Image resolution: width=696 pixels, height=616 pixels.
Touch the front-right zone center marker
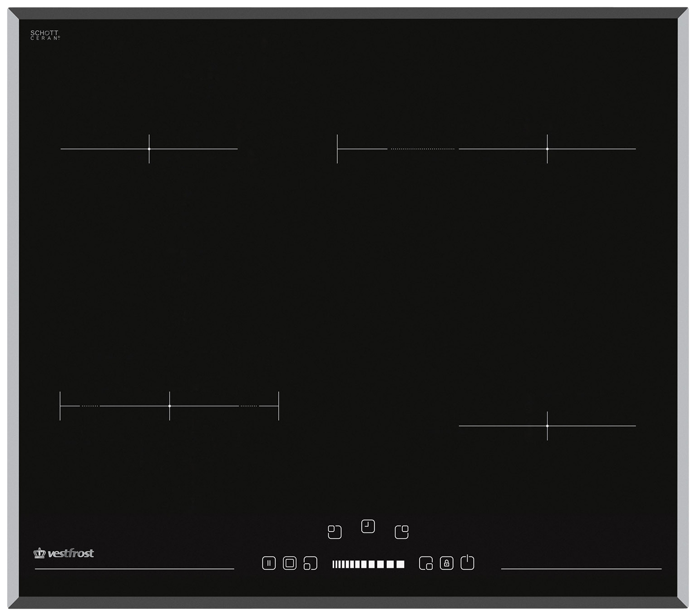547,426
